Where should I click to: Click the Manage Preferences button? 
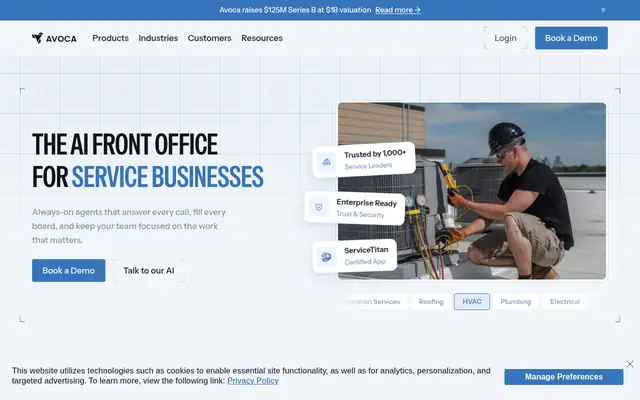click(563, 377)
